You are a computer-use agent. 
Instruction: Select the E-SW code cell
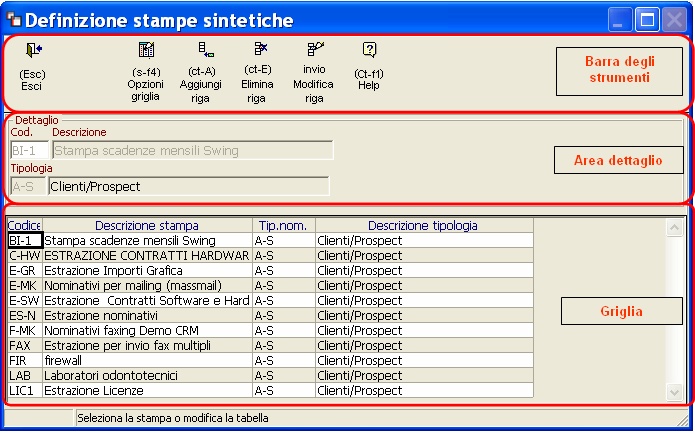(x=25, y=301)
